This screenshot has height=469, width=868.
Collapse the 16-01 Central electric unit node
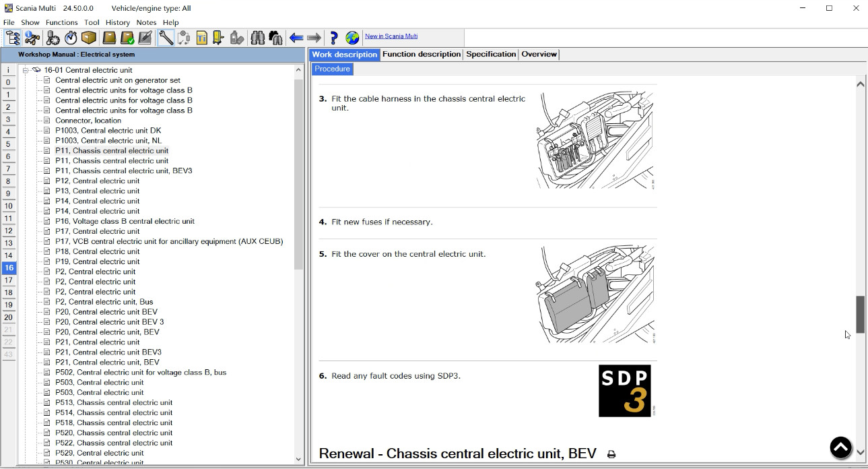(x=25, y=70)
